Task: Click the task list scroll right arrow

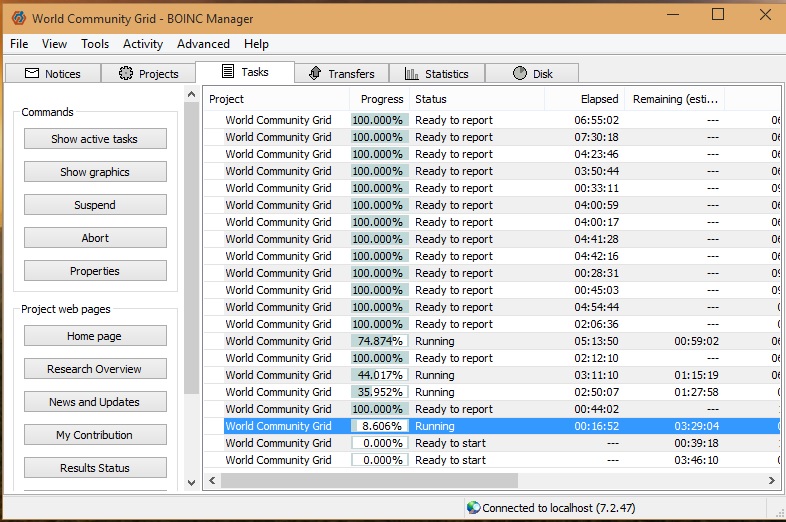Action: coord(772,480)
